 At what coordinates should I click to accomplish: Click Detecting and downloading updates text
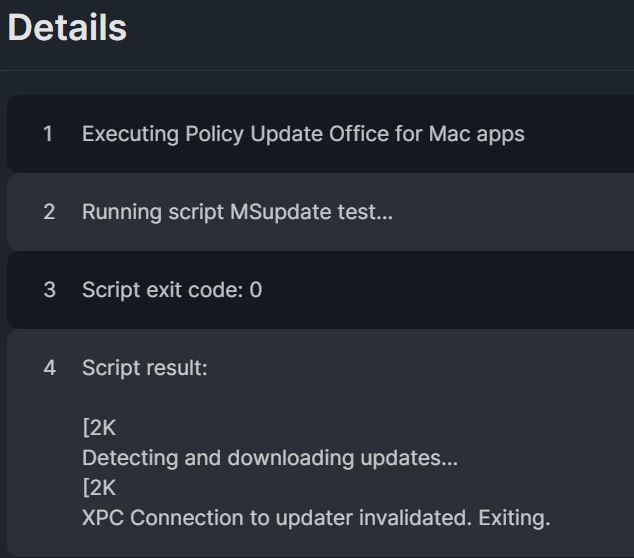pos(270,458)
